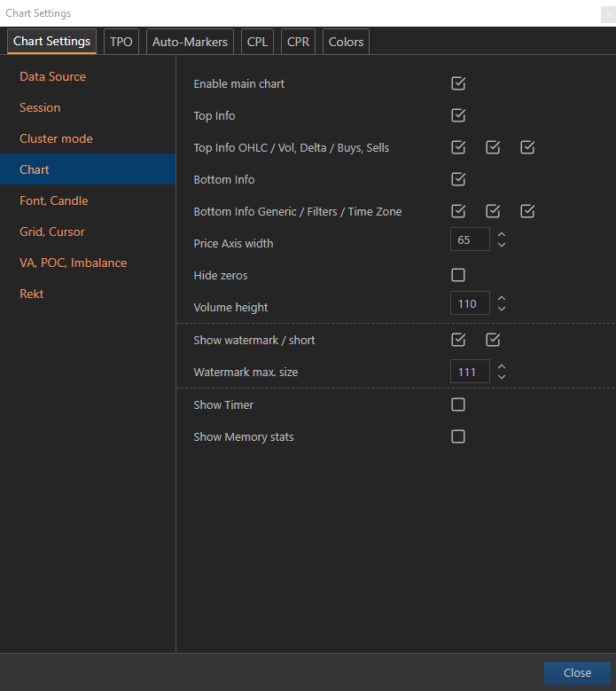Go to the CPR tab
This screenshot has height=691, width=616.
(298, 42)
